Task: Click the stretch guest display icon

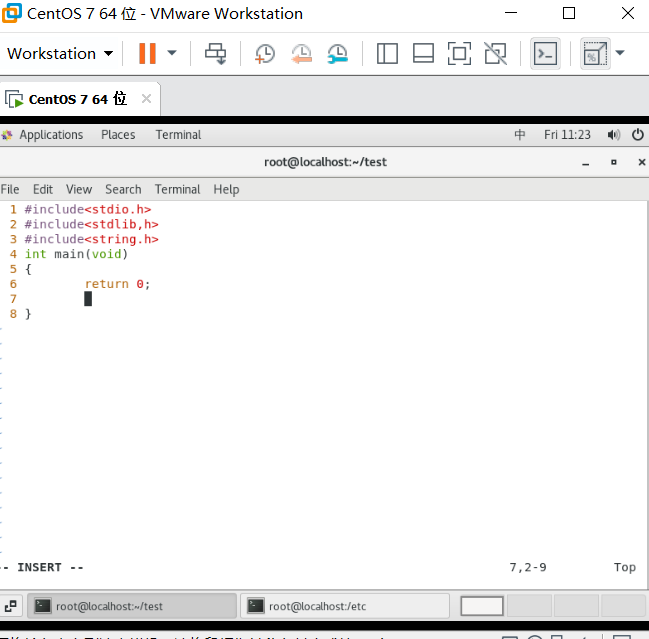Action: pyautogui.click(x=595, y=54)
